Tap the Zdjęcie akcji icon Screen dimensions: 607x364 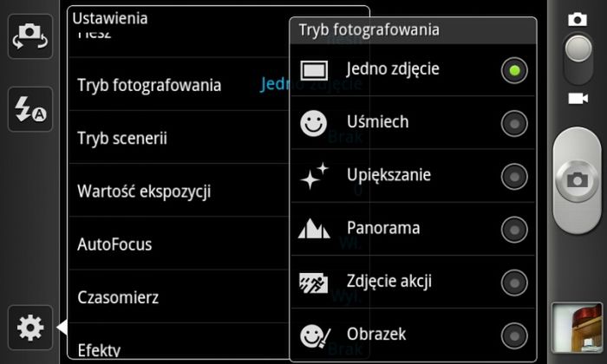pos(314,282)
